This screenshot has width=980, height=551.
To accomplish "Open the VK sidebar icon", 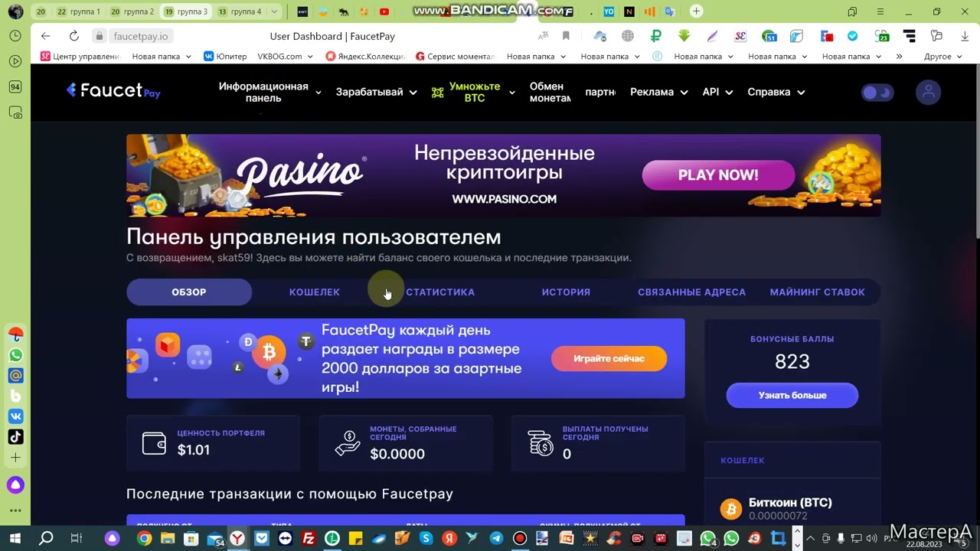I will (15, 416).
